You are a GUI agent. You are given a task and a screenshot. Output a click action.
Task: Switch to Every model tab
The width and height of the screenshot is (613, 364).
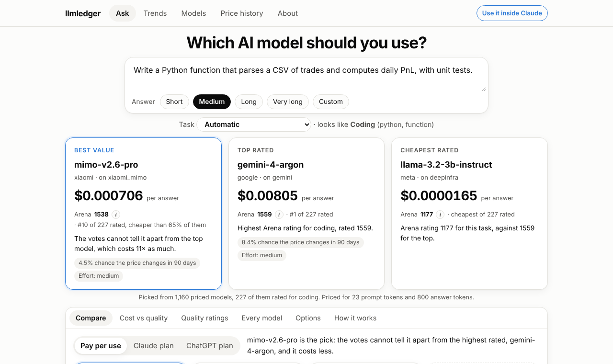[x=262, y=318]
